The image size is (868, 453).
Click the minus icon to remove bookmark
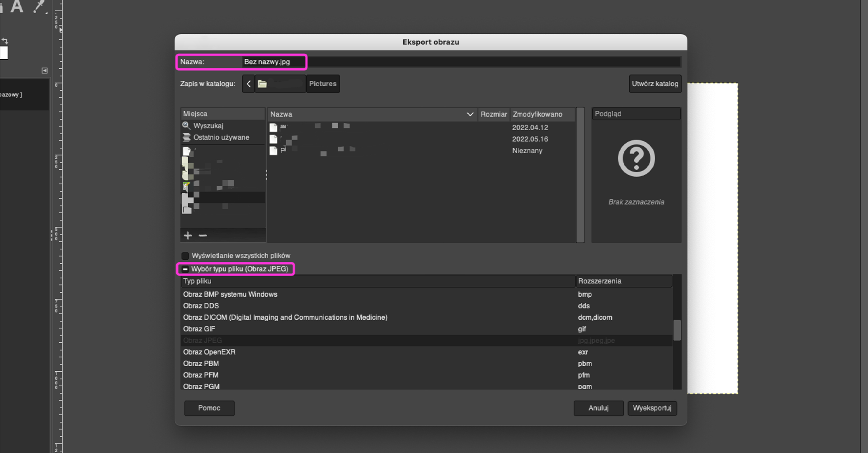click(x=203, y=235)
